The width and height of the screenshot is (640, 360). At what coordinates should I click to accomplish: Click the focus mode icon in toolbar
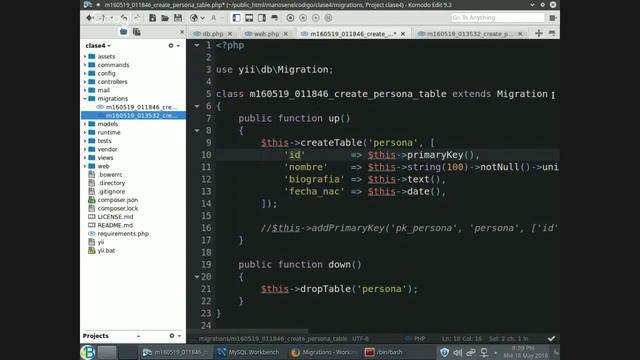[274, 18]
